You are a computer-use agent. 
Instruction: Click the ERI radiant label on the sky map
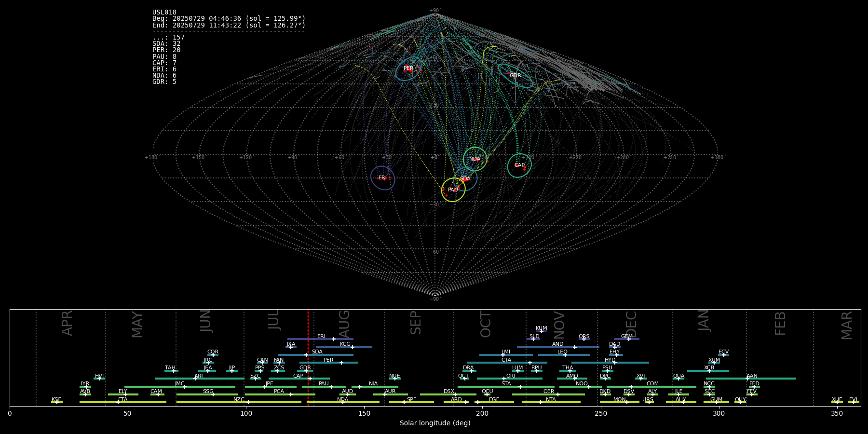(382, 178)
